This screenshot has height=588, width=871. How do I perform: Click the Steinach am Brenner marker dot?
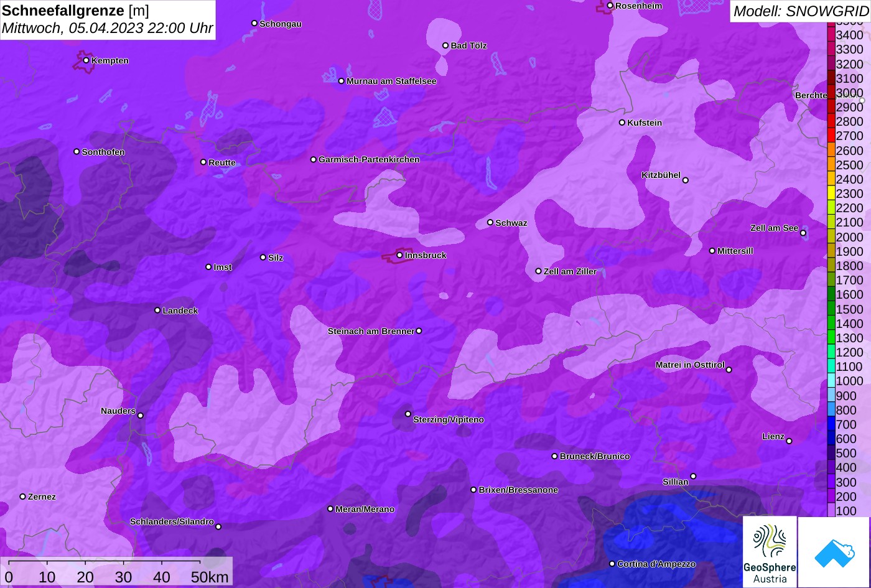(419, 331)
